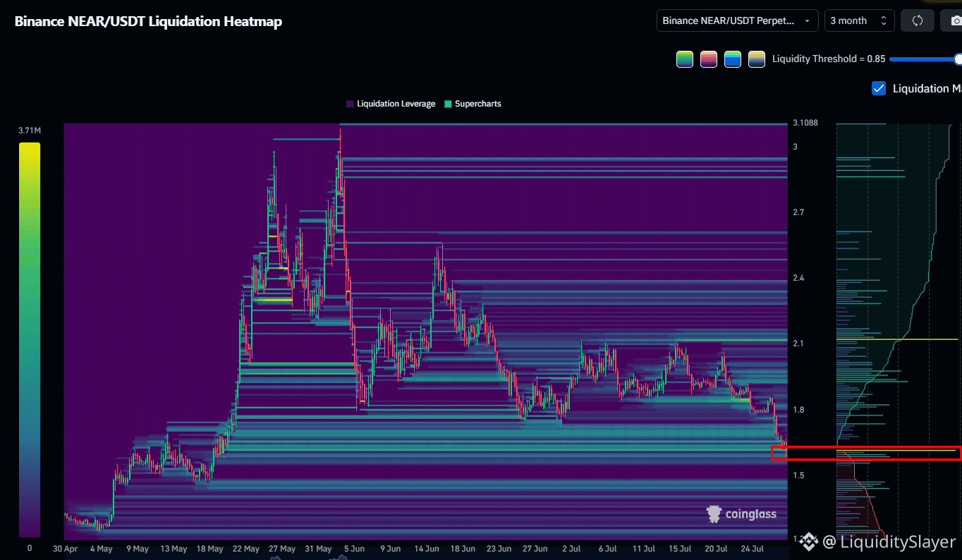The width and height of the screenshot is (962, 560).
Task: Click the "4 May" date axis label
Action: pyautogui.click(x=101, y=549)
